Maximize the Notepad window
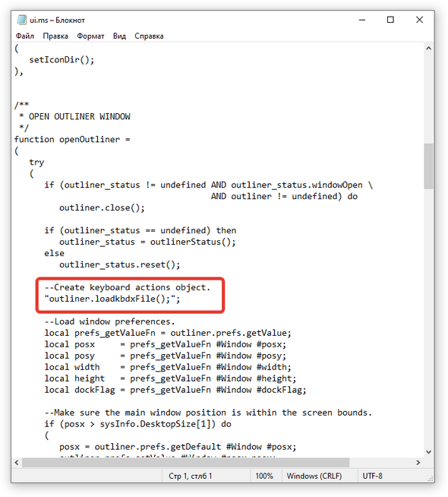This screenshot has width=448, height=497. point(391,20)
